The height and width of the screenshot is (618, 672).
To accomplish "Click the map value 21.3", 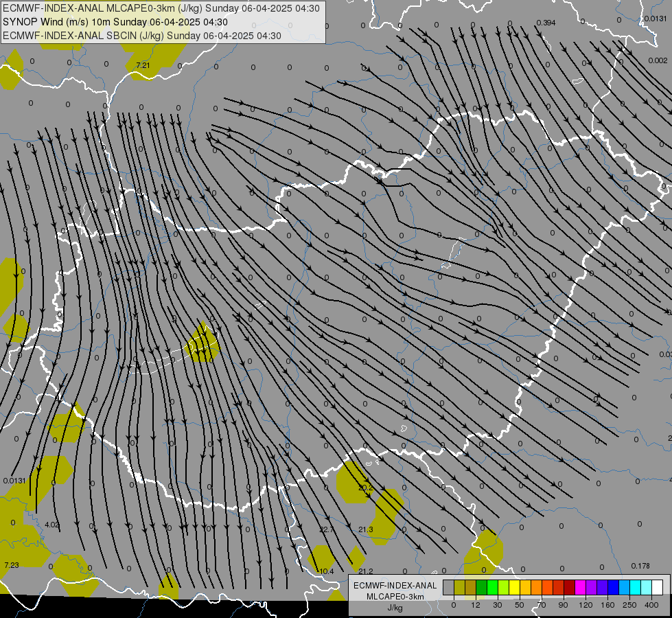I will coord(366,529).
